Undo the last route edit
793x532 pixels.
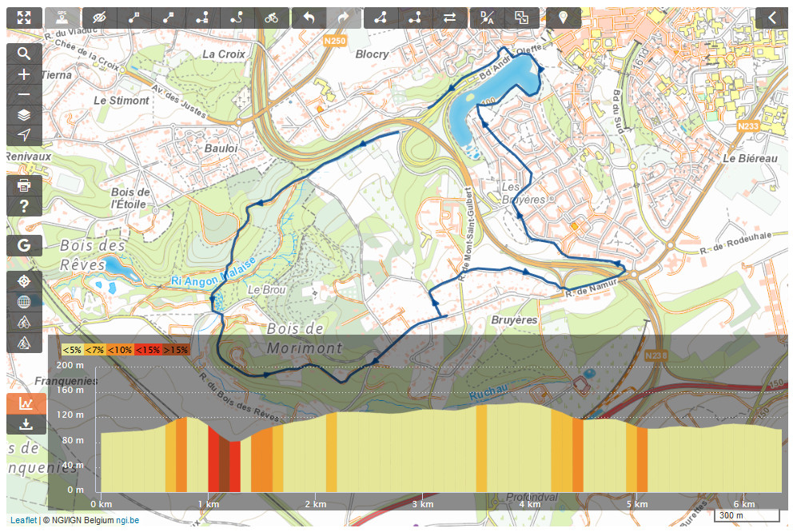[309, 18]
